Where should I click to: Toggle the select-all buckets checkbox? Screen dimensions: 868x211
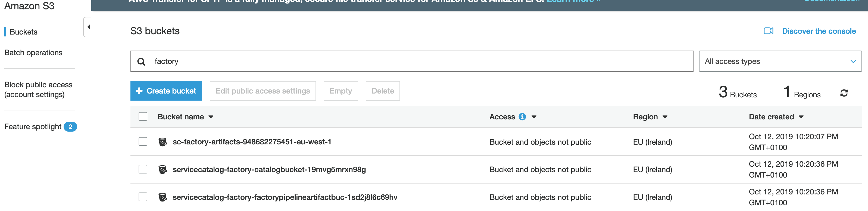pos(143,117)
